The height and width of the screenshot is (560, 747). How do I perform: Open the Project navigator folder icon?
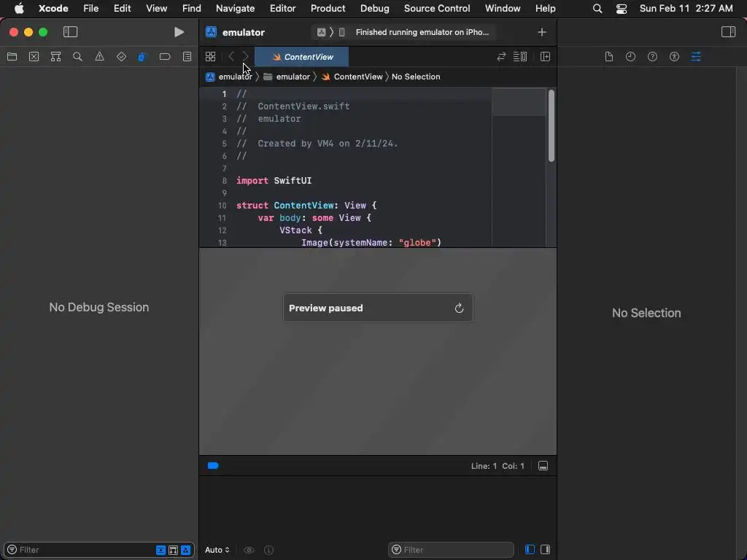[12, 57]
